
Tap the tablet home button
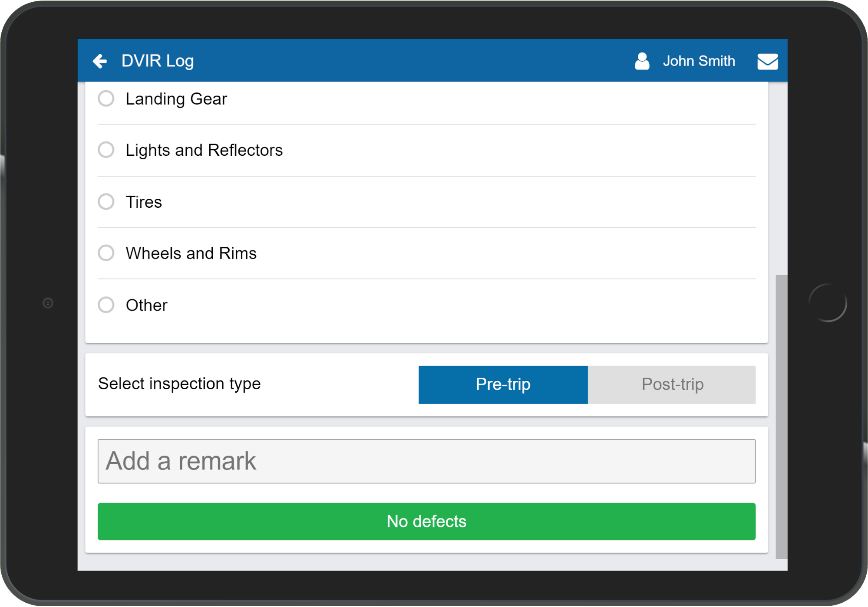(x=828, y=303)
